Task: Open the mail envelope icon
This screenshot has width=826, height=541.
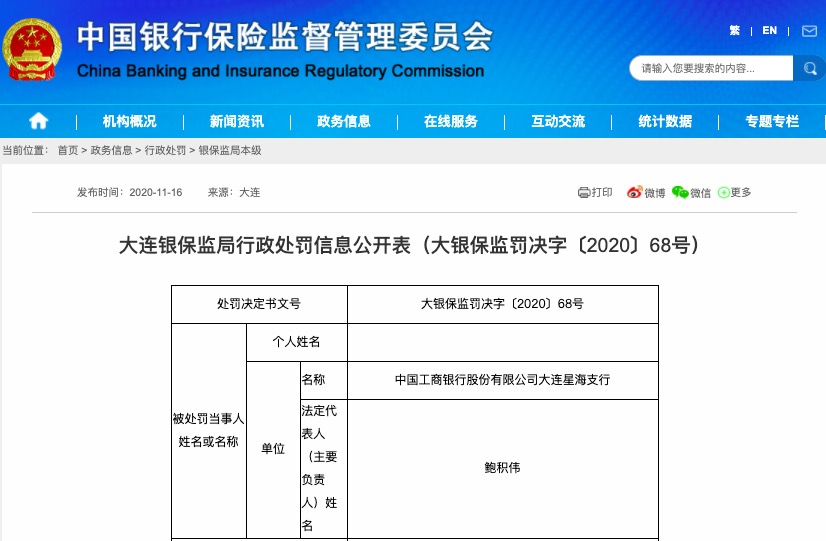Action: pos(809,31)
